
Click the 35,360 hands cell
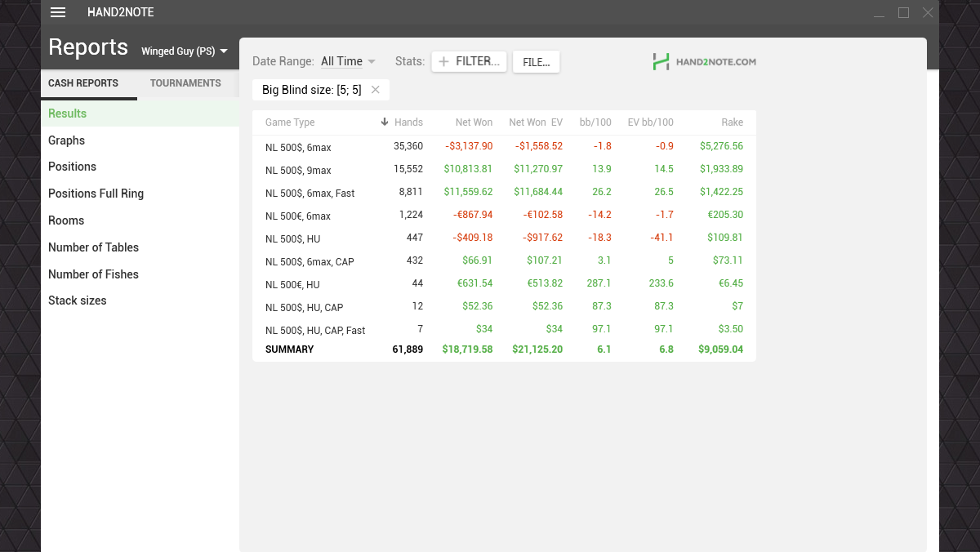point(408,146)
